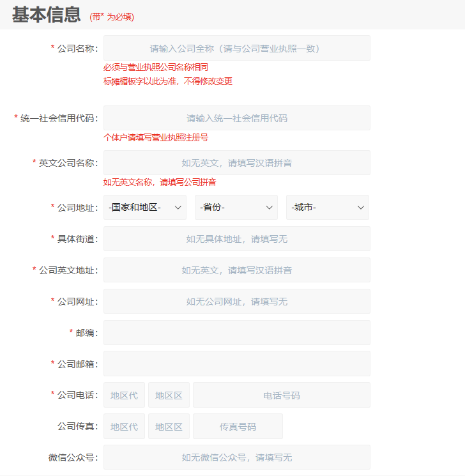The height and width of the screenshot is (476, 465).
Task: Click the 英文公司名称 input field
Action: tap(237, 163)
